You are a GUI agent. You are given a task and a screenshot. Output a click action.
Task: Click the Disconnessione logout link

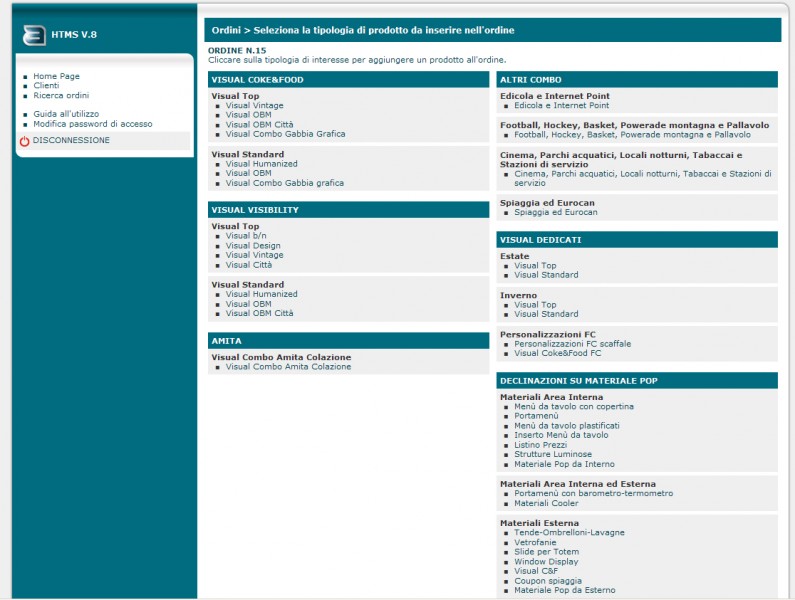[71, 141]
